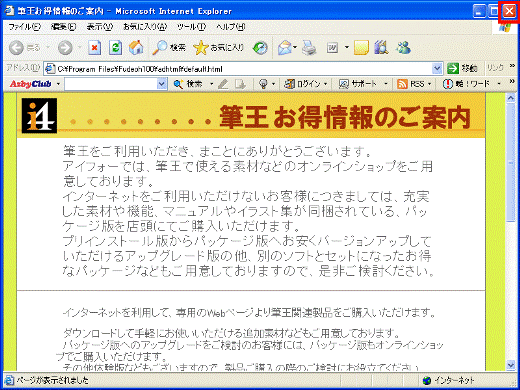
Task: Open the AsbyClub search box dropdown
Action: point(162,84)
